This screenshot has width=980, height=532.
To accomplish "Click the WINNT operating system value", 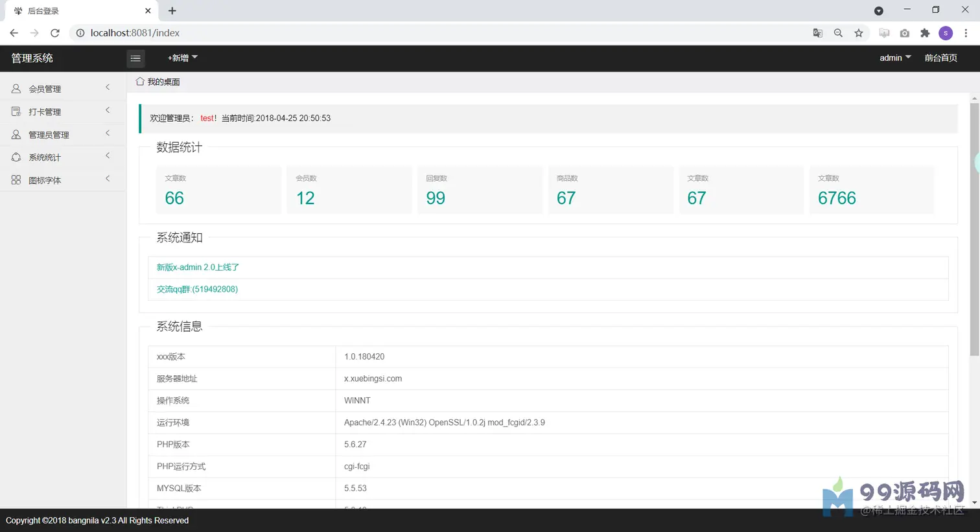I will pos(357,400).
